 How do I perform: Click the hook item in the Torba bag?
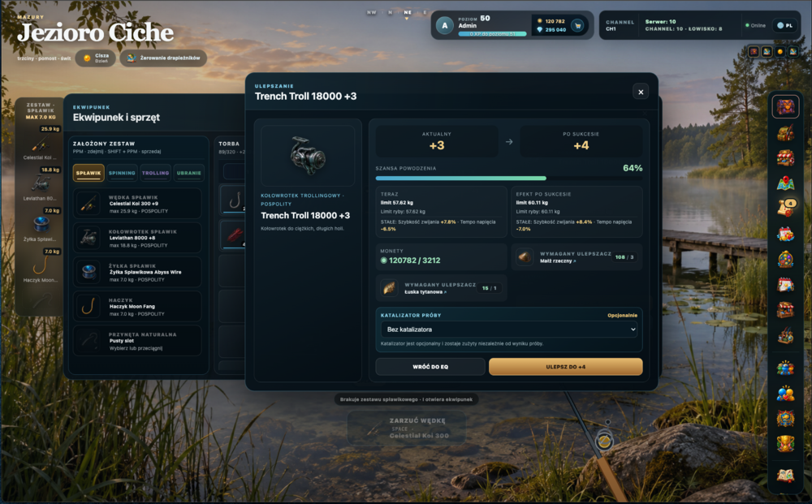(234, 199)
